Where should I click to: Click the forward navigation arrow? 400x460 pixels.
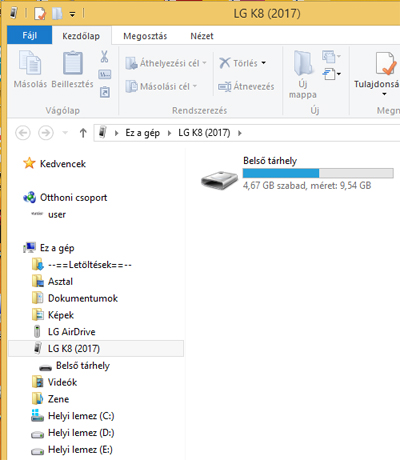coord(46,133)
